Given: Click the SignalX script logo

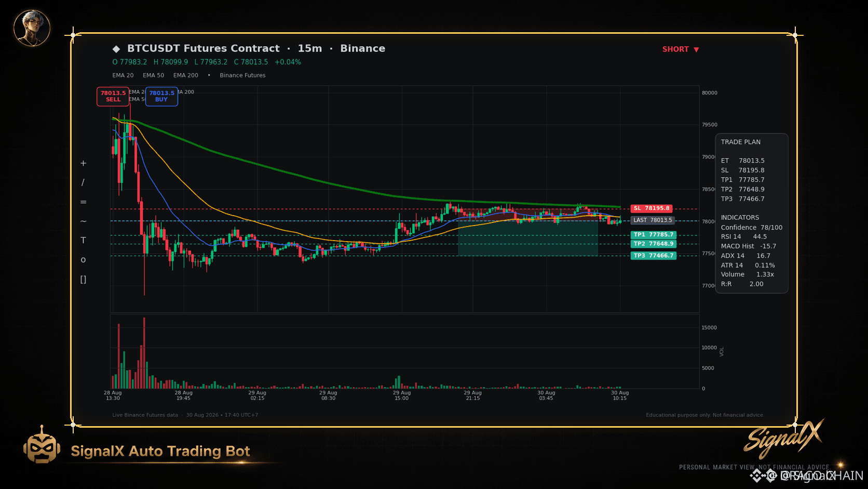Looking at the screenshot, I should click(784, 439).
